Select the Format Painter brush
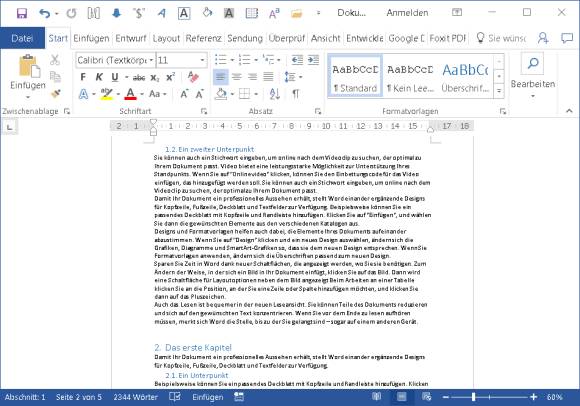Viewport: 580px width, 406px height. pos(55,94)
